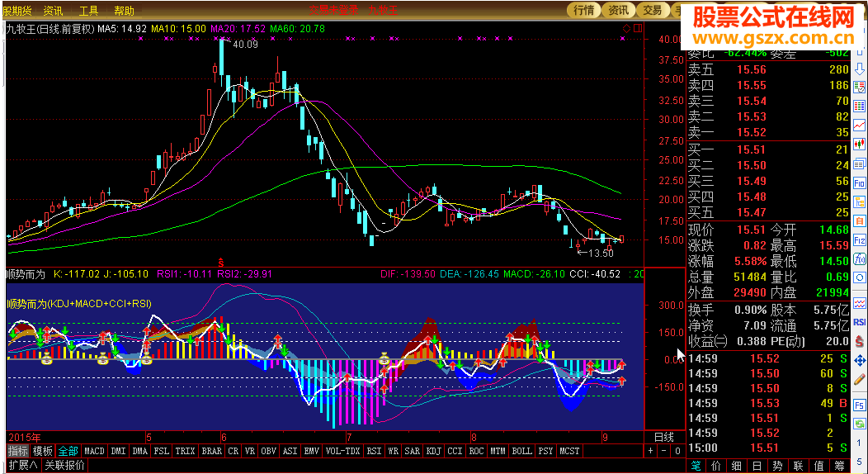Switch to 细 detail tab in quote panel
This screenshot has height=474, width=868.
(x=738, y=466)
